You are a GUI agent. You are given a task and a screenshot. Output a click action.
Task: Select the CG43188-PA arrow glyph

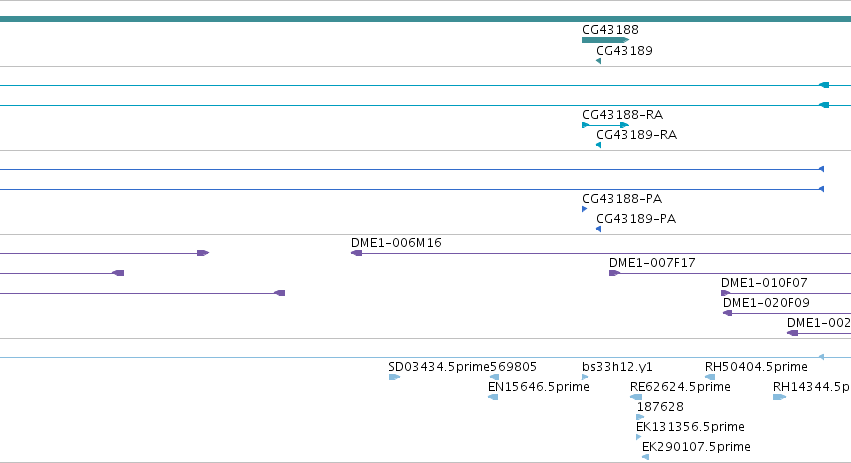[x=585, y=209]
